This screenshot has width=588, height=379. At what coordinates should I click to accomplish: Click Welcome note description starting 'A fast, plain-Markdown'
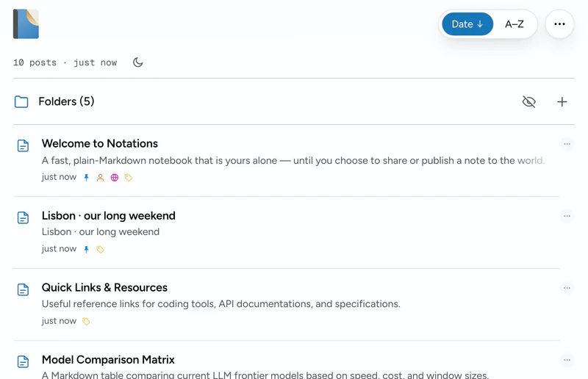tap(293, 160)
